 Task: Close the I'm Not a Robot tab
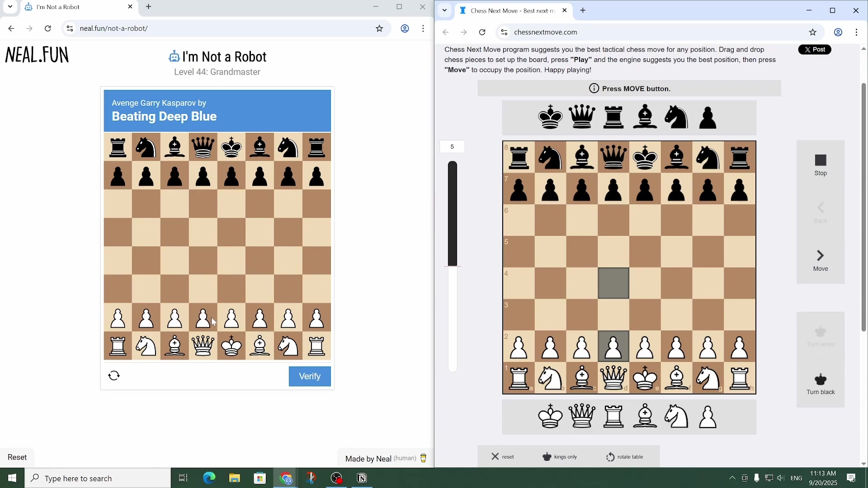pyautogui.click(x=130, y=7)
